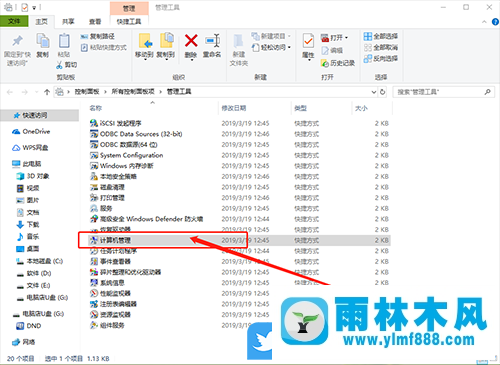This screenshot has height=365, width=500.
Task: Click 控制面板 in the breadcrumb path
Action: (x=87, y=92)
